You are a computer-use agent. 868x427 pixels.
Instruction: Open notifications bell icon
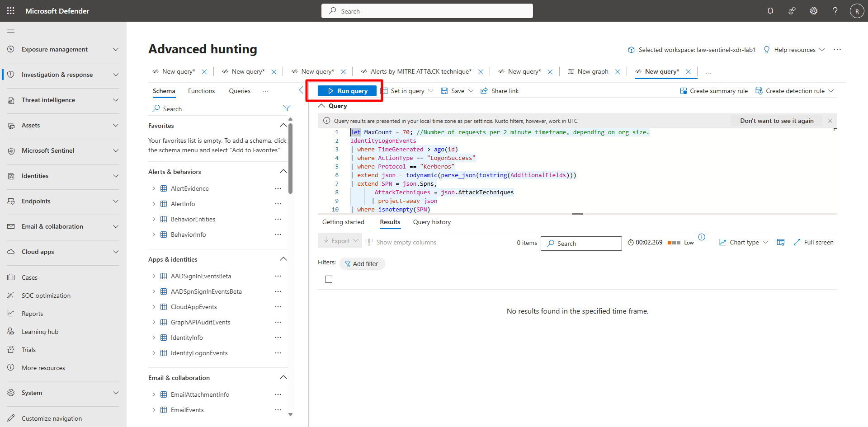point(770,11)
